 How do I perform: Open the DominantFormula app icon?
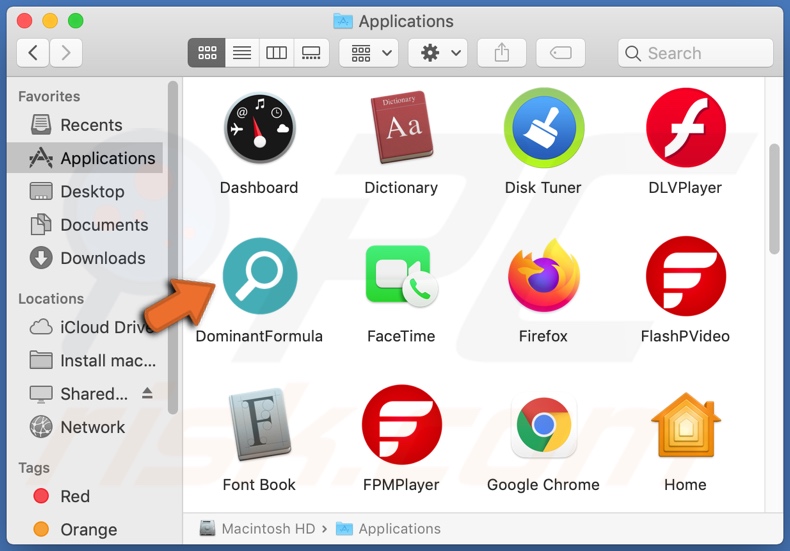[260, 277]
